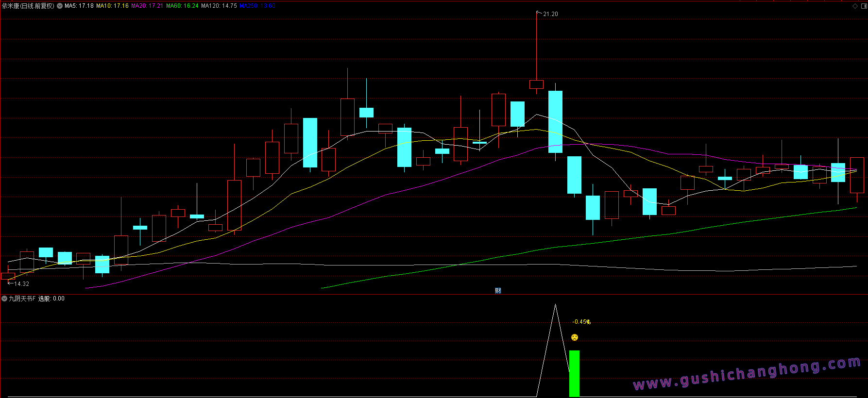Click the green MA60 label

182,6
